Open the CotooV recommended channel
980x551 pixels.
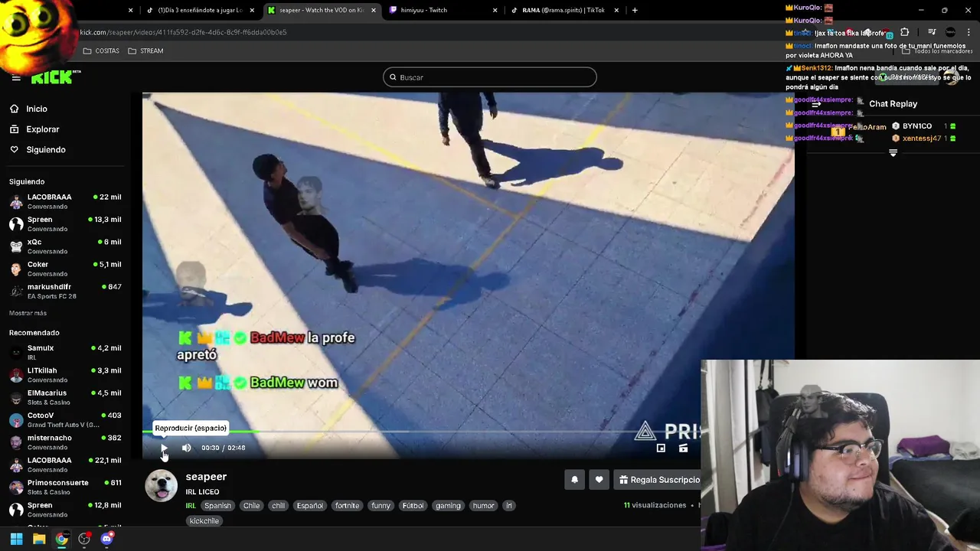[x=65, y=419]
